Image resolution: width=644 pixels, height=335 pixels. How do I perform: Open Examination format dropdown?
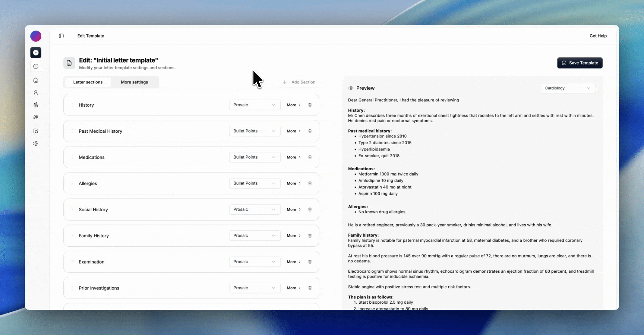coord(255,262)
